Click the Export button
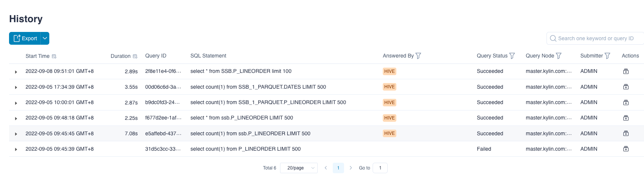This screenshot has height=189, width=644. tap(25, 38)
